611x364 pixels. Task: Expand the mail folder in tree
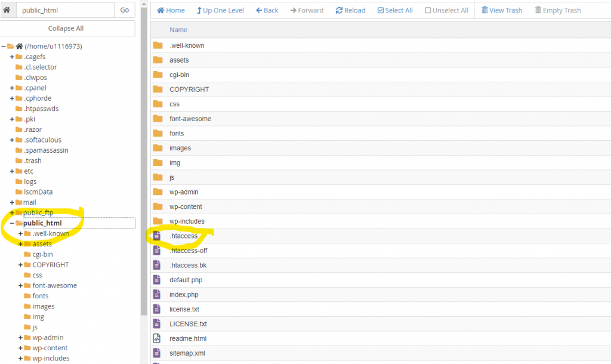point(12,202)
